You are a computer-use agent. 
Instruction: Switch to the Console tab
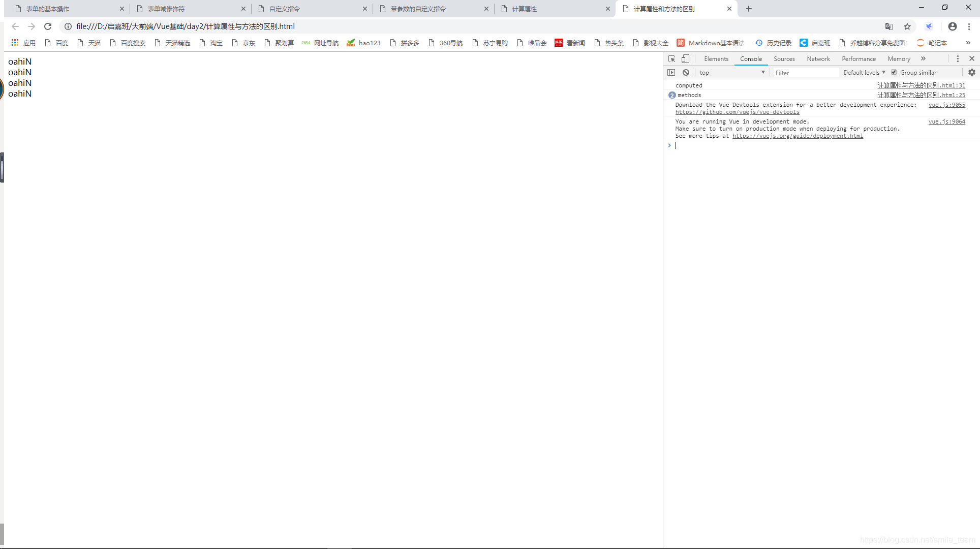[751, 59]
